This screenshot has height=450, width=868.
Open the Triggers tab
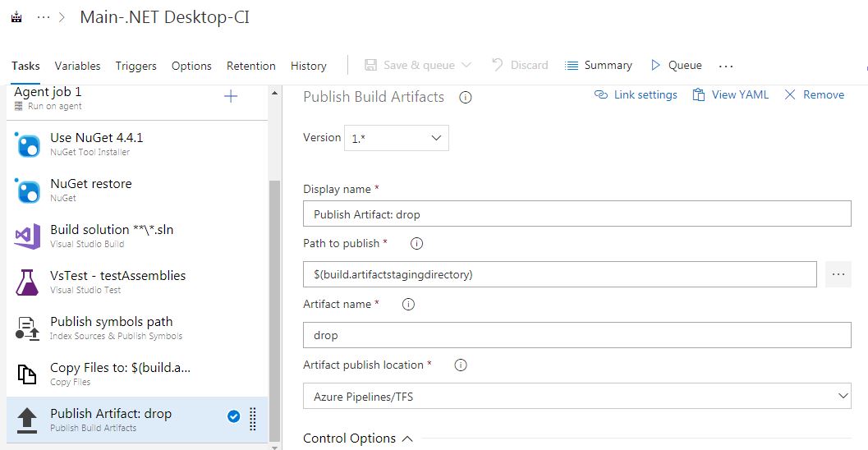(136, 66)
